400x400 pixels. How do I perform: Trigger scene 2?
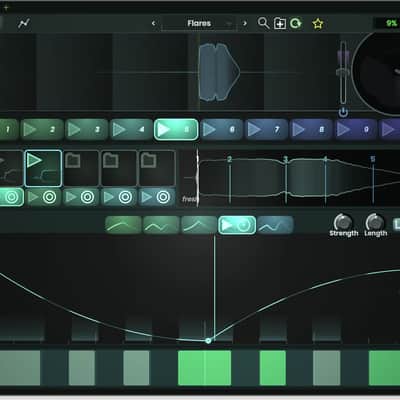(x=42, y=129)
